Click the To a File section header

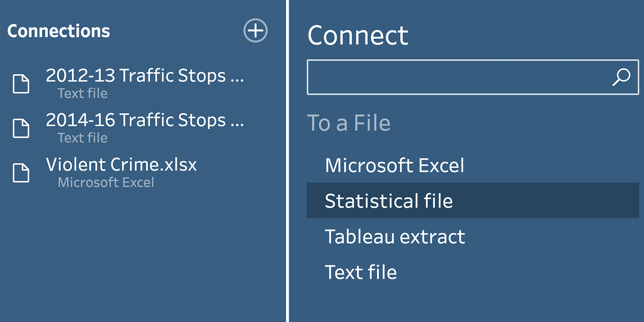(x=349, y=123)
